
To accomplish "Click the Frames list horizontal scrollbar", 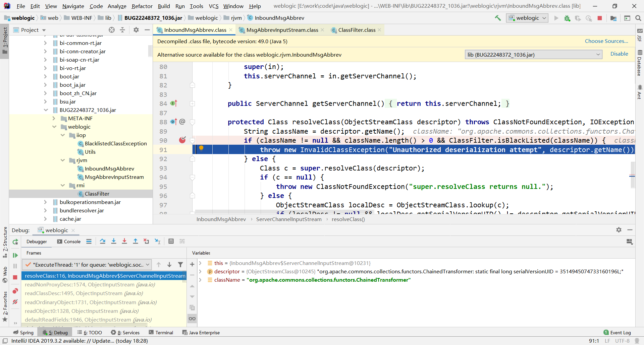I will 84,325.
